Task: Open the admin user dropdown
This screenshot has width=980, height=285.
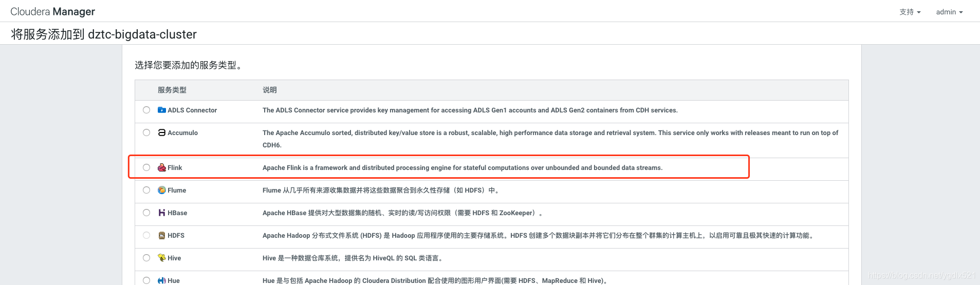Action: [949, 12]
